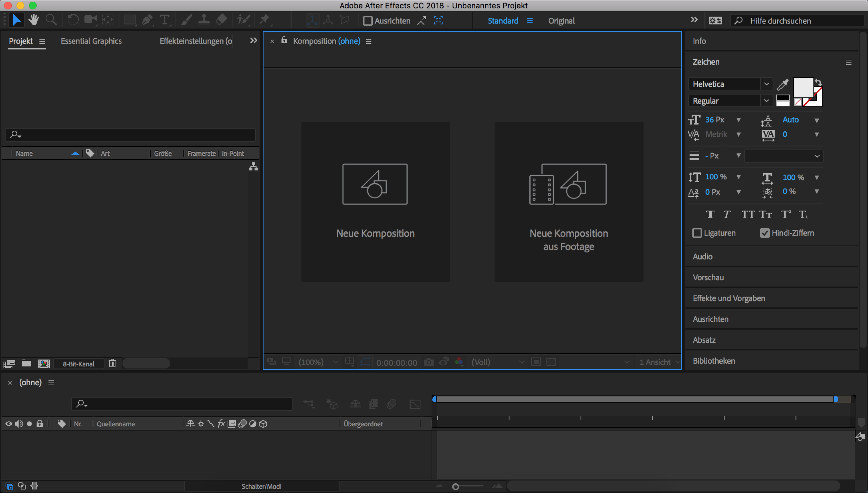
Task: Open the Komposition panel menu
Action: click(x=369, y=41)
